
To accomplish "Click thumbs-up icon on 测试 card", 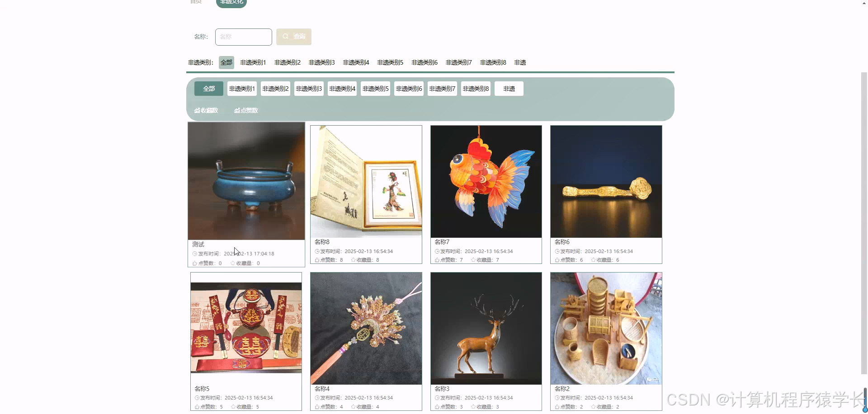I will click(x=195, y=263).
